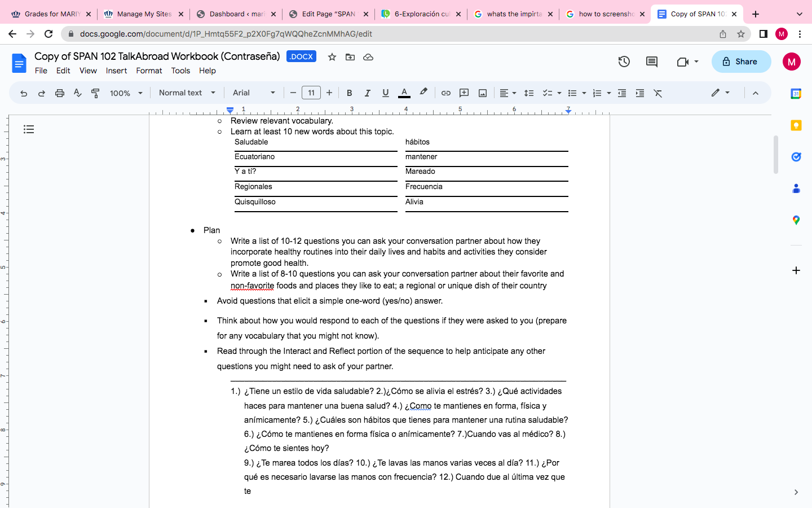Get add-ons with the side panel plus
The height and width of the screenshot is (508, 812).
tap(796, 270)
